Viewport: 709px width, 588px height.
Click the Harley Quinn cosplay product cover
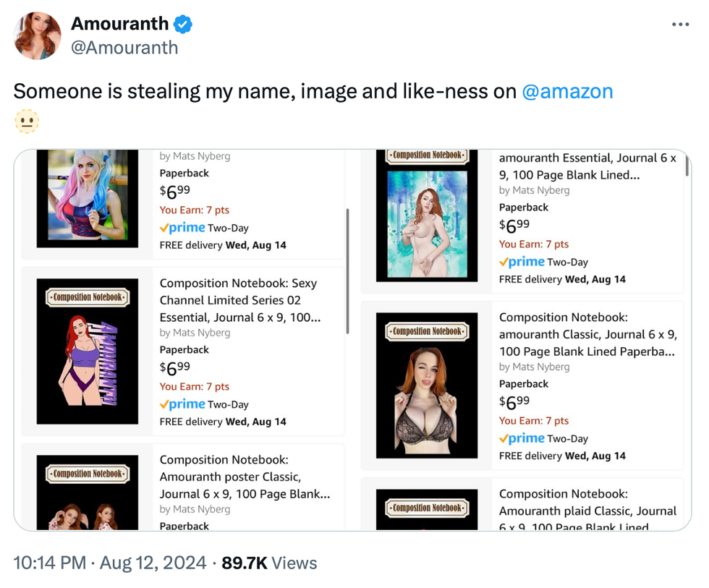[x=87, y=199]
